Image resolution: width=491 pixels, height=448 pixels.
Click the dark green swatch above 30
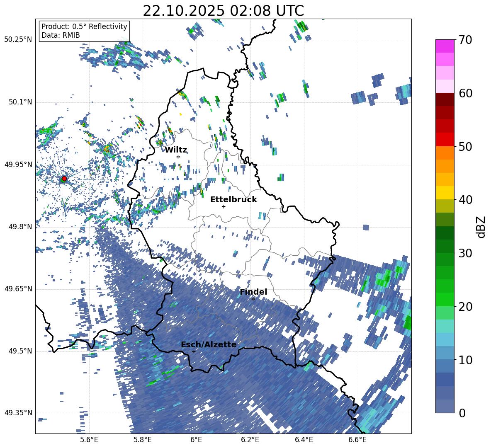pyautogui.click(x=445, y=246)
